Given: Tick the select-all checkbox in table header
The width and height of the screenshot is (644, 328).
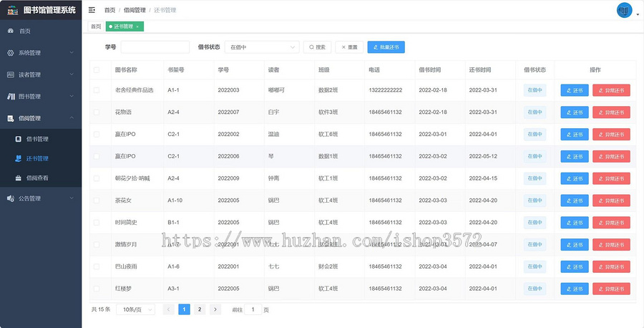Looking at the screenshot, I should click(97, 70).
